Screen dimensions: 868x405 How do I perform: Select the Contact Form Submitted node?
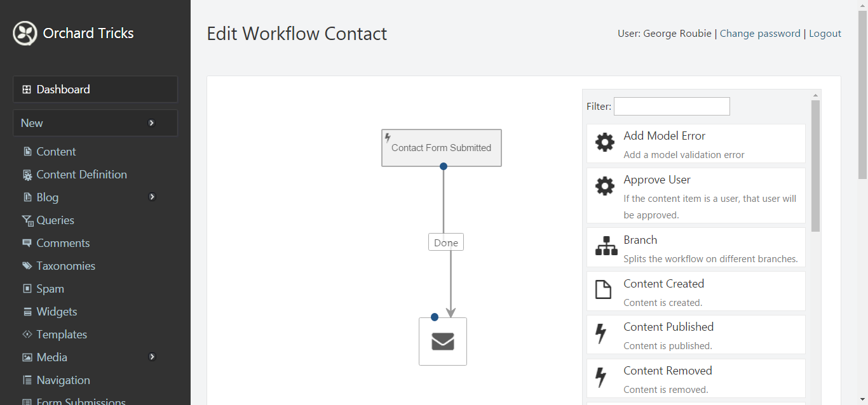coord(442,148)
